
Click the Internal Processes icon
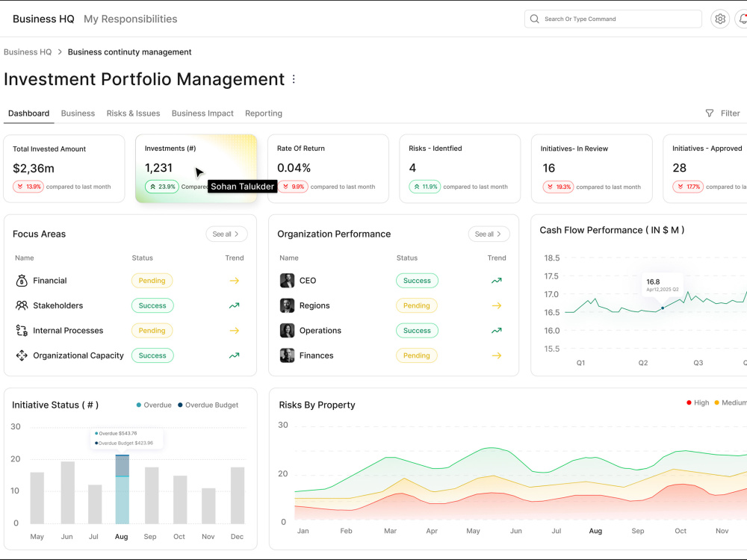pos(22,331)
